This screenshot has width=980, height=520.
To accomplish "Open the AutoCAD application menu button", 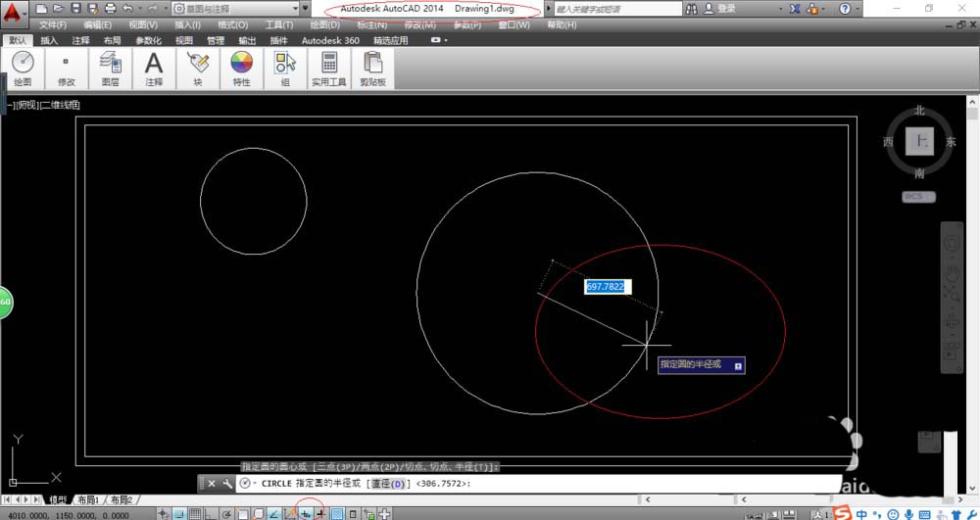I will (13, 14).
